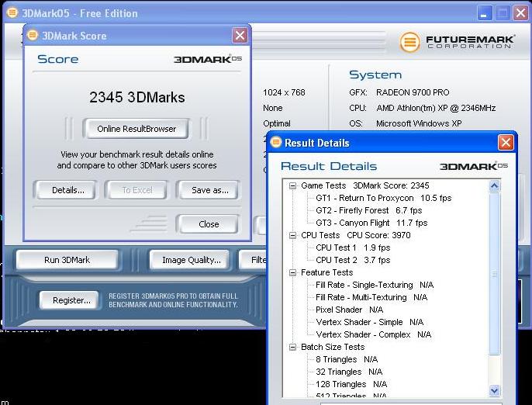Screen dimensions: 532x405
Task: Click the Result Details scroll up arrow
Action: (494, 185)
